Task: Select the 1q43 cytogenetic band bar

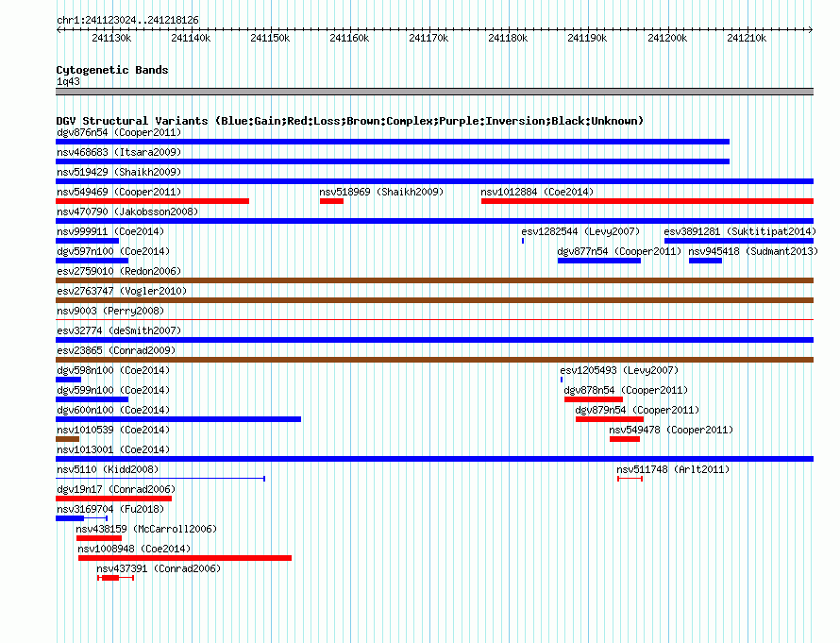Action: coord(434,92)
